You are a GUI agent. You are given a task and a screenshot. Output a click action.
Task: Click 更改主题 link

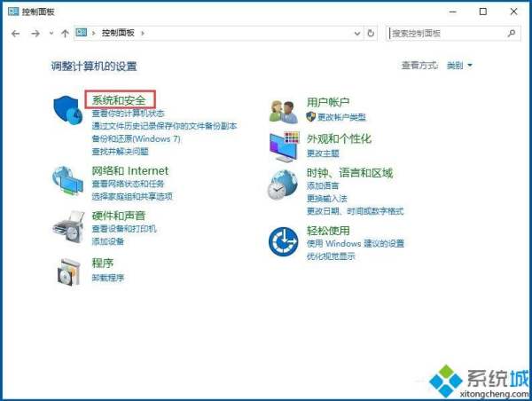(x=323, y=153)
